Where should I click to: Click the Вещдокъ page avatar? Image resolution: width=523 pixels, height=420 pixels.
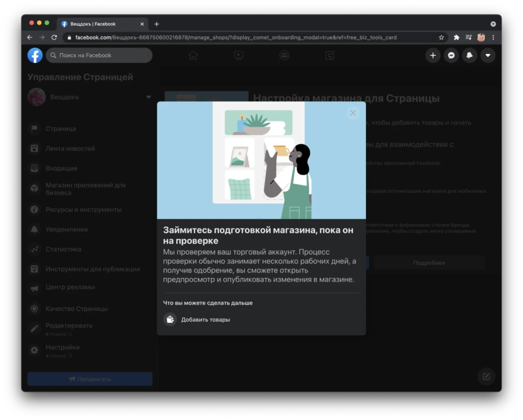pyautogui.click(x=37, y=97)
